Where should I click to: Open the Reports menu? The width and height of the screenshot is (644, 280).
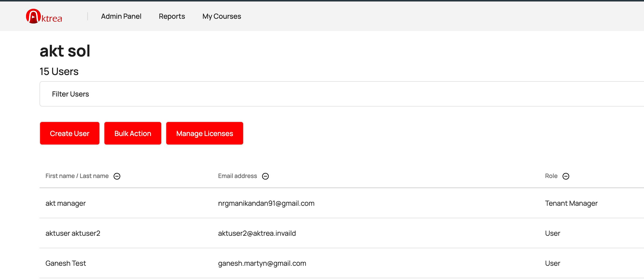pyautogui.click(x=172, y=16)
